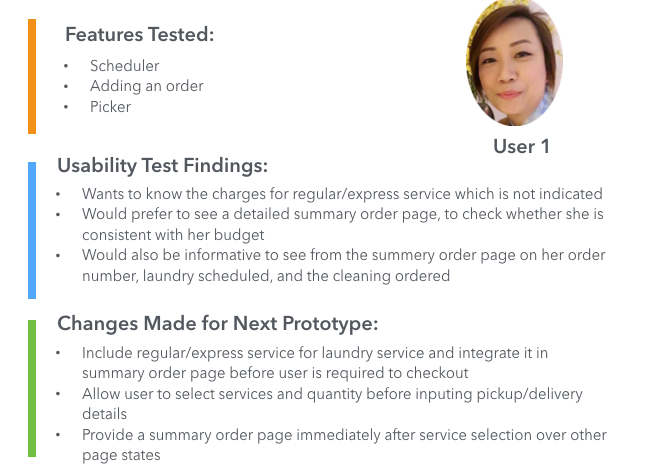Viewport: 669px width, 474px height.
Task: Click the Provide a summary order page bullet
Action: [x=344, y=435]
